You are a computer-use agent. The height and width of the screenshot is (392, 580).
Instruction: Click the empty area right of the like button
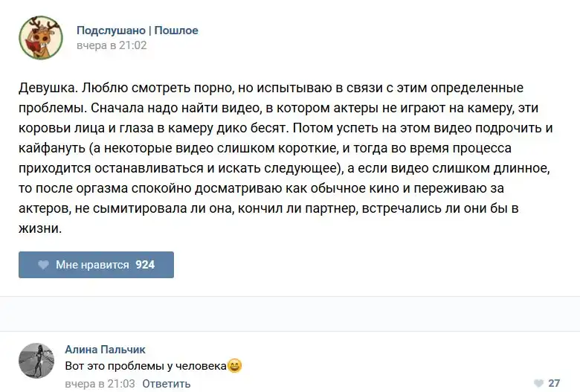pos(372,265)
